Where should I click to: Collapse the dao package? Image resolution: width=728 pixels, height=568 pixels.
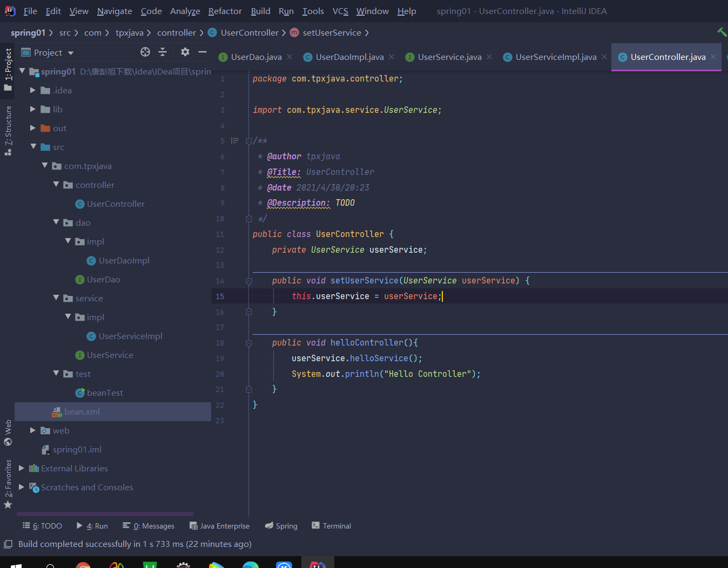[x=56, y=222]
